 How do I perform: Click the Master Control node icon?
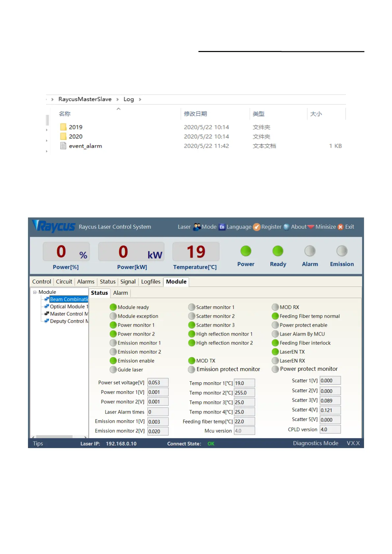coord(47,314)
